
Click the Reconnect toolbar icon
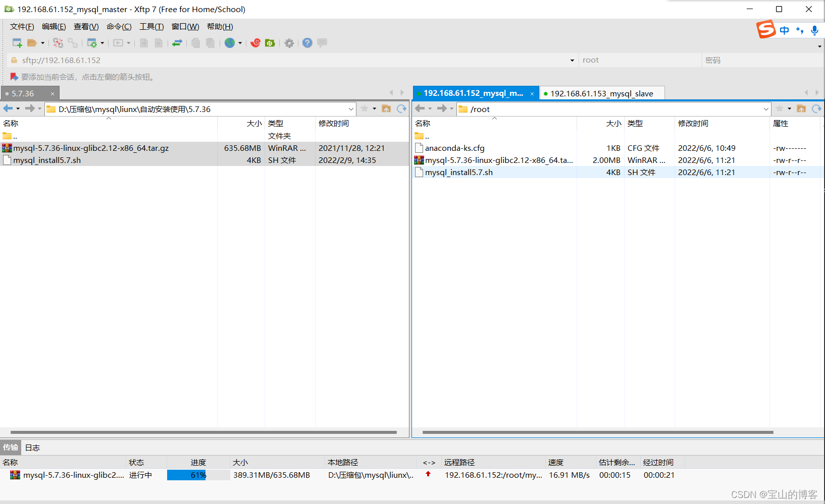pyautogui.click(x=58, y=43)
